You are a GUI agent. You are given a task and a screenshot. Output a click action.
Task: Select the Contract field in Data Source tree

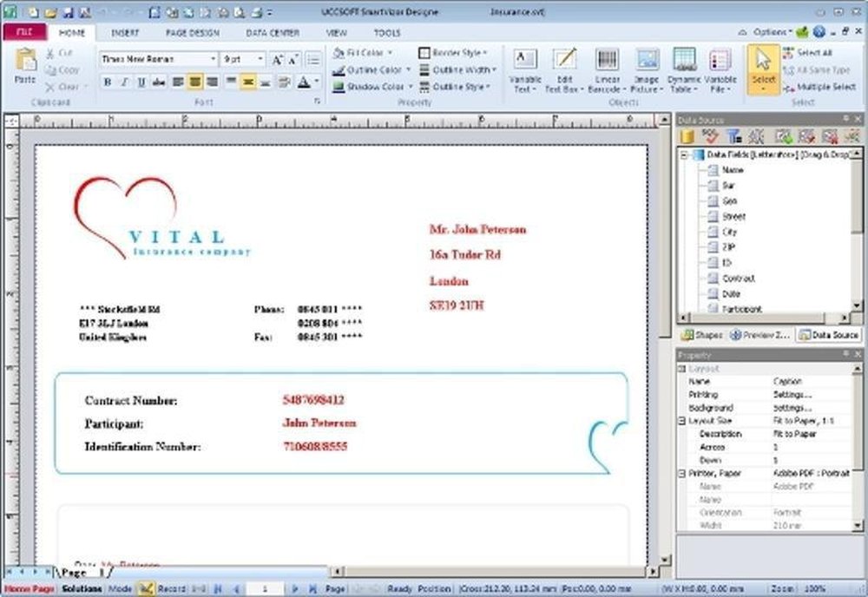pos(731,279)
